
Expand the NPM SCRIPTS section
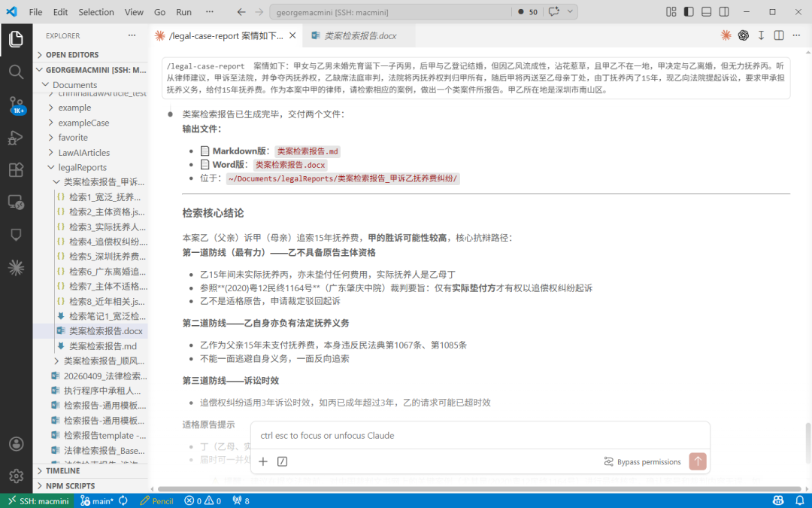point(91,485)
